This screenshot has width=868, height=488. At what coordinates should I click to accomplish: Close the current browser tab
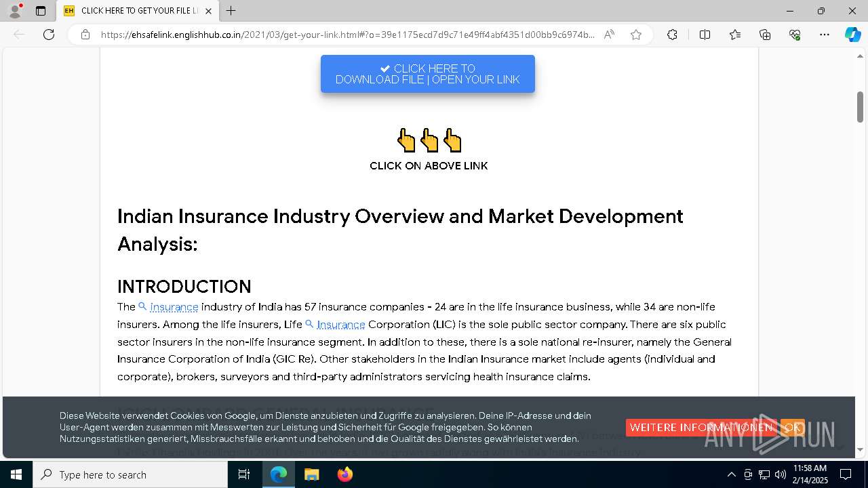(x=208, y=11)
